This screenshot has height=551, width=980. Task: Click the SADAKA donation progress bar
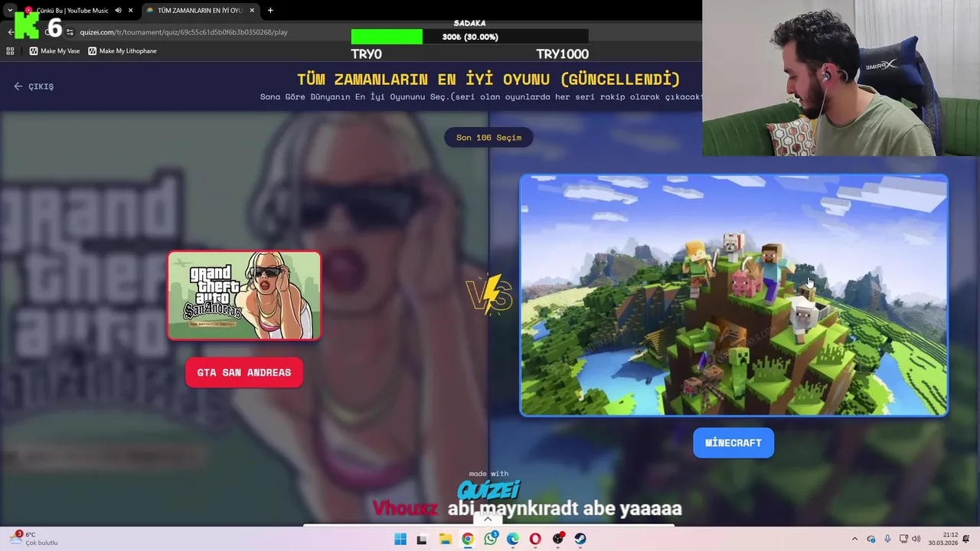[469, 37]
